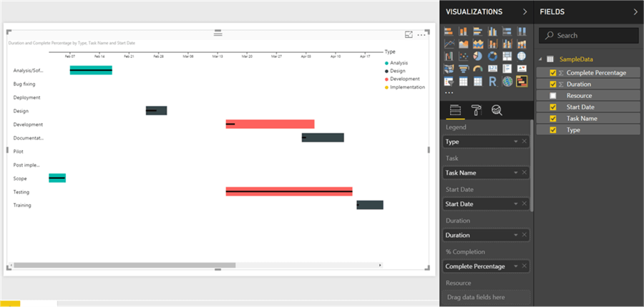Select the clustered bar chart visual
644x307 pixels.
coord(478,31)
